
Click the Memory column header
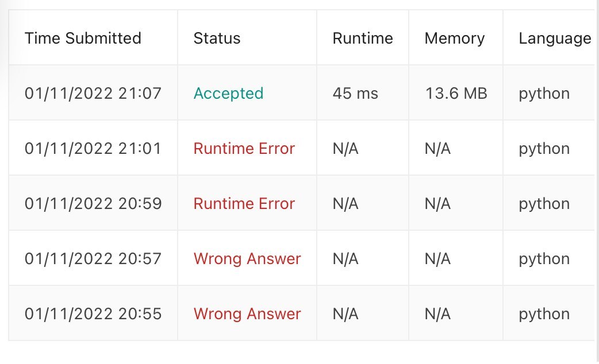click(x=455, y=38)
